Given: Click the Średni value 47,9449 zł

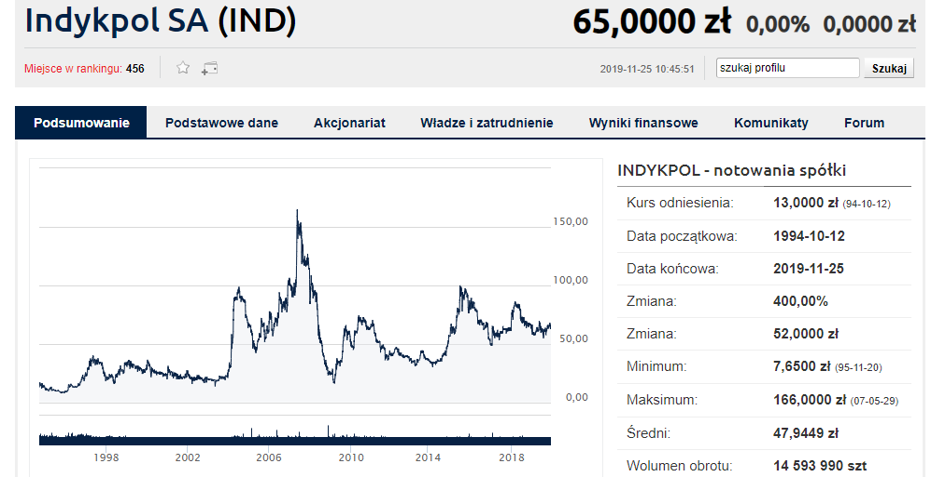Looking at the screenshot, I should tap(806, 433).
